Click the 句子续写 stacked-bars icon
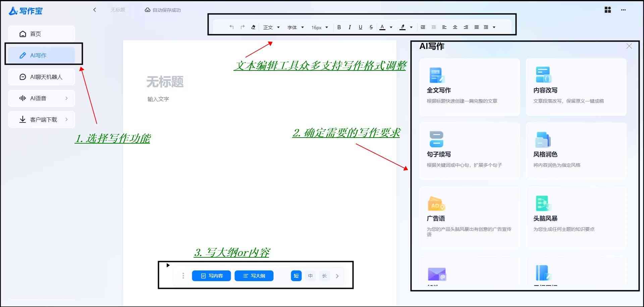644x307 pixels. click(436, 139)
